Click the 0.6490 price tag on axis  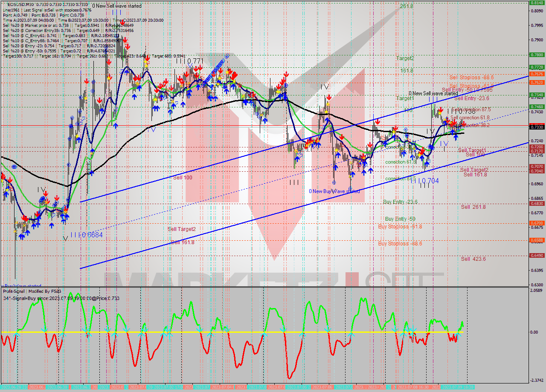(x=537, y=255)
